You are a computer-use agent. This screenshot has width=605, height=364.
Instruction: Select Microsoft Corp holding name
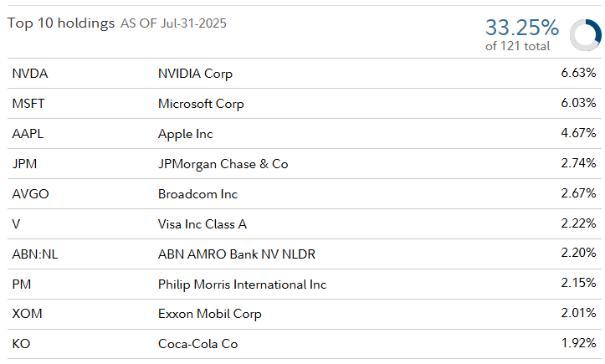tap(201, 104)
